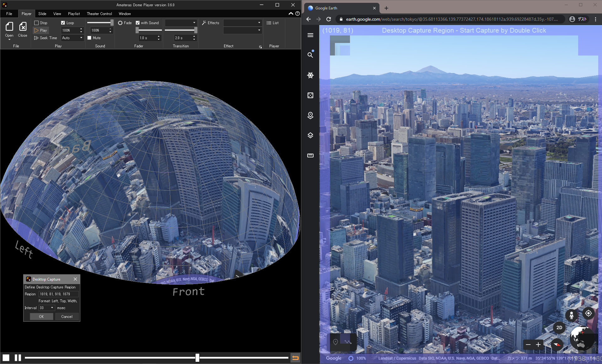
Task: Click the Seek Time icon
Action: pos(36,38)
